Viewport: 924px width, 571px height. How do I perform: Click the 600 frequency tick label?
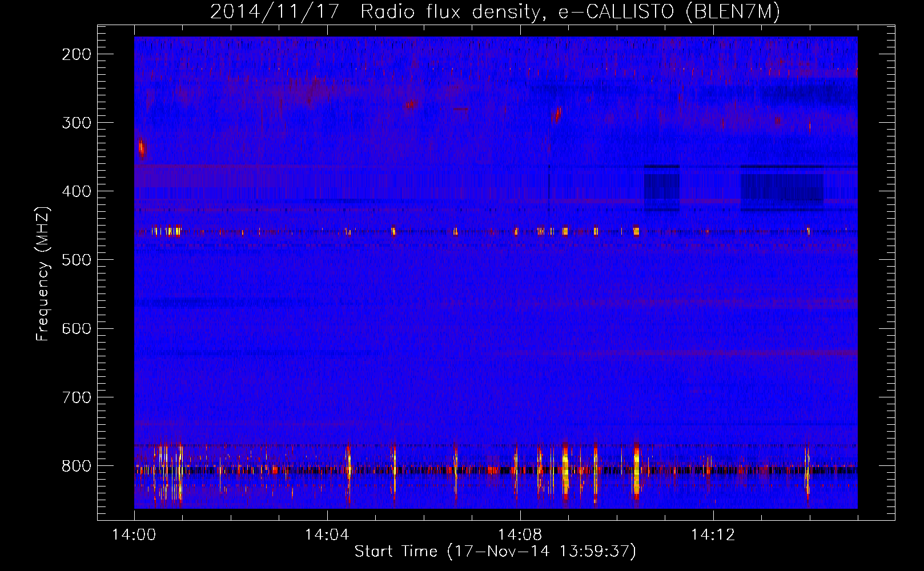pyautogui.click(x=76, y=328)
